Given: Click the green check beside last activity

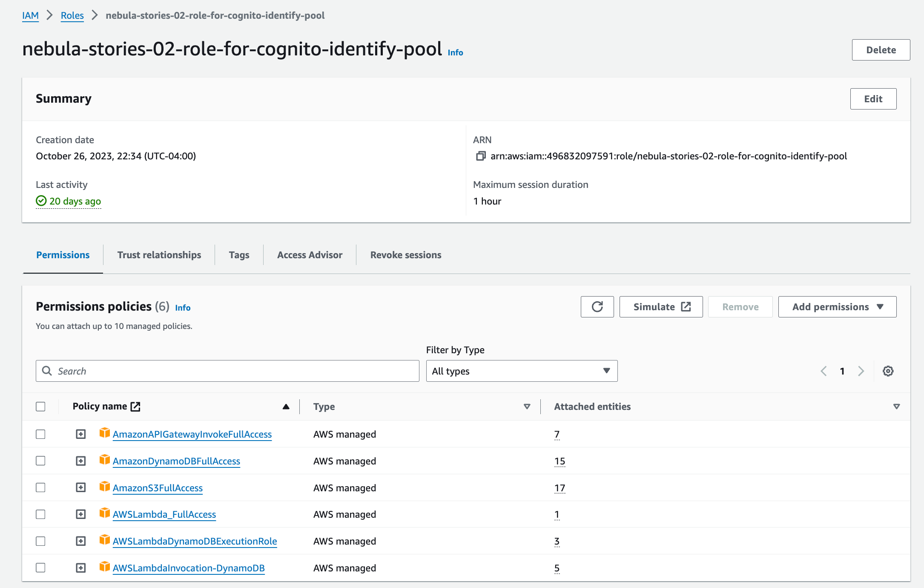Looking at the screenshot, I should coord(41,201).
